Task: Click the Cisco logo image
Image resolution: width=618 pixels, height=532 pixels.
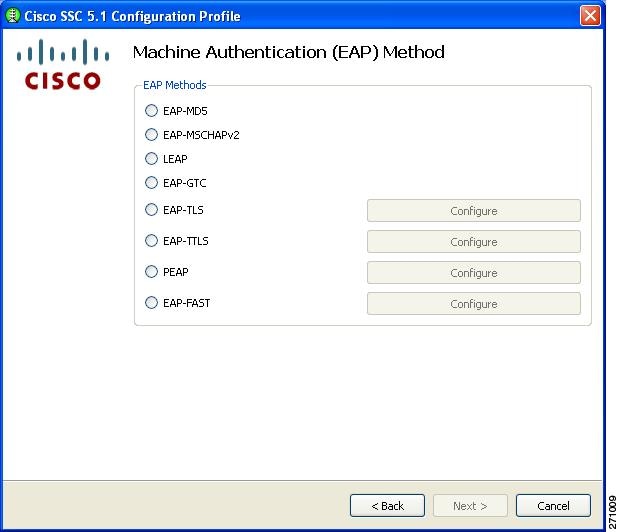Action: [63, 64]
